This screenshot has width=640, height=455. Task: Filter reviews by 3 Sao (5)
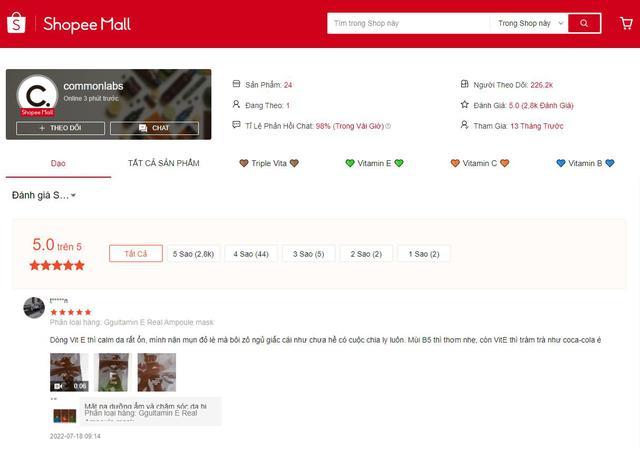coord(309,253)
